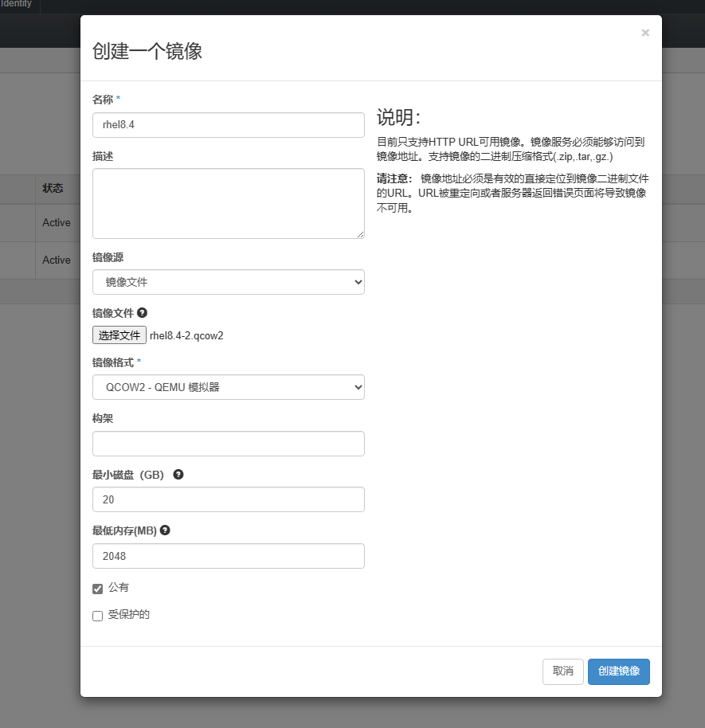Click the help icon next to 最小磁盘 (GB)
Image resolution: width=705 pixels, height=728 pixels.
click(178, 474)
